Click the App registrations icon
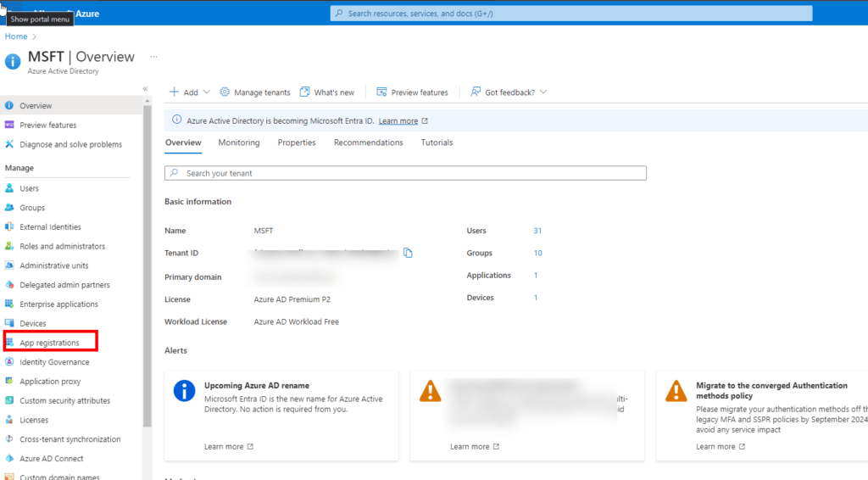Viewport: 868px width, 480px height. pyautogui.click(x=9, y=343)
